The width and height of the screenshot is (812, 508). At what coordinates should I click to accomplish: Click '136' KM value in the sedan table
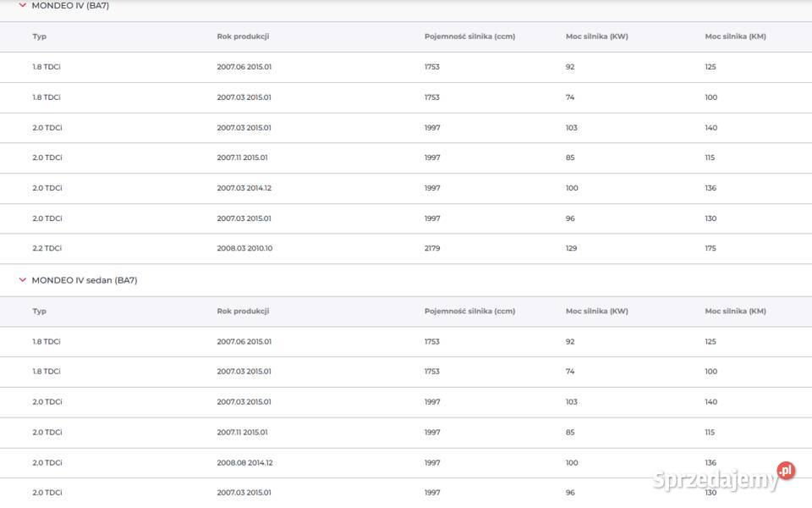click(710, 463)
